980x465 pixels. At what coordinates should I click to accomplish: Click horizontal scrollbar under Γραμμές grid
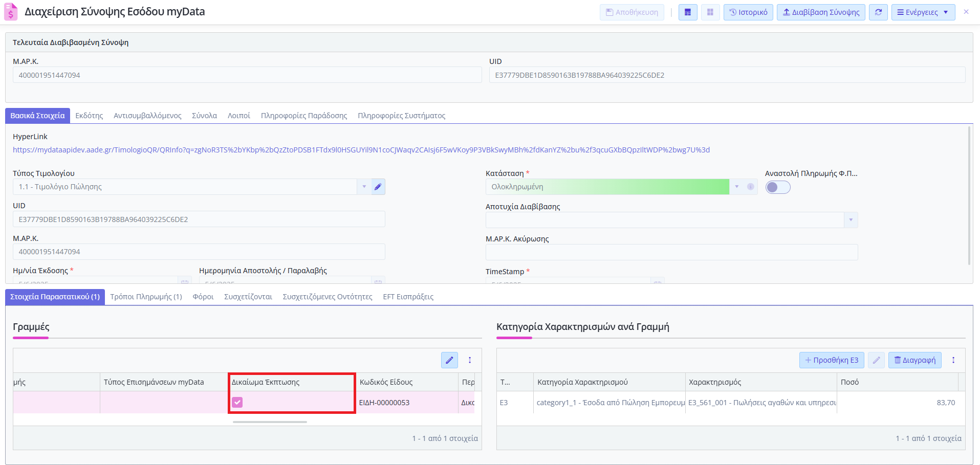[x=270, y=422]
